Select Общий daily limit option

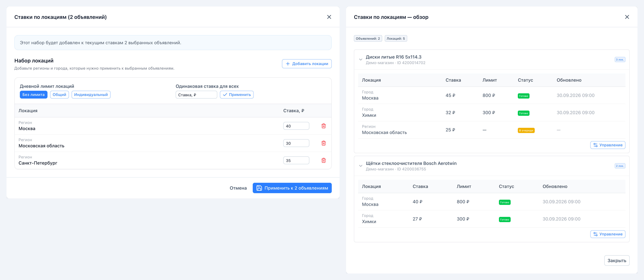tap(60, 95)
